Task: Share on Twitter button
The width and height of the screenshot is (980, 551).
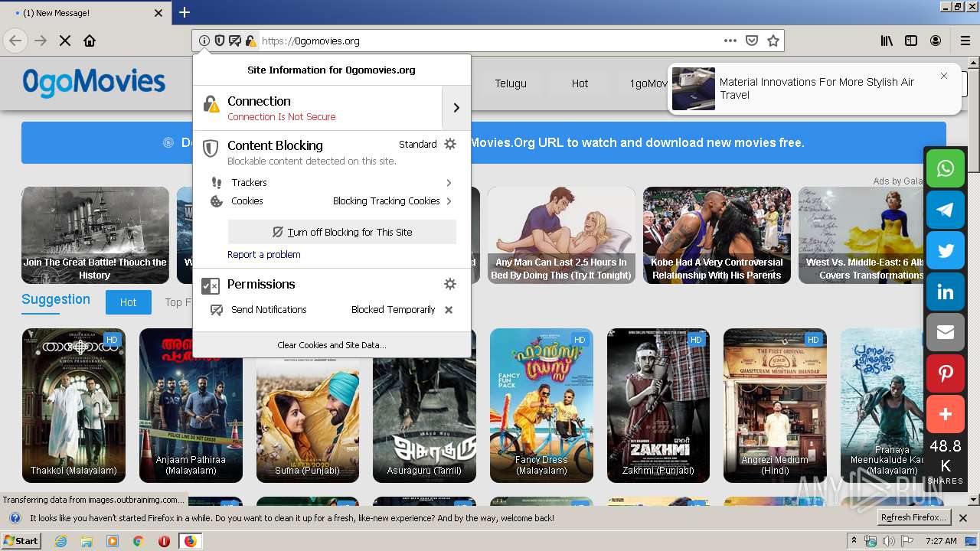Action: click(x=946, y=251)
